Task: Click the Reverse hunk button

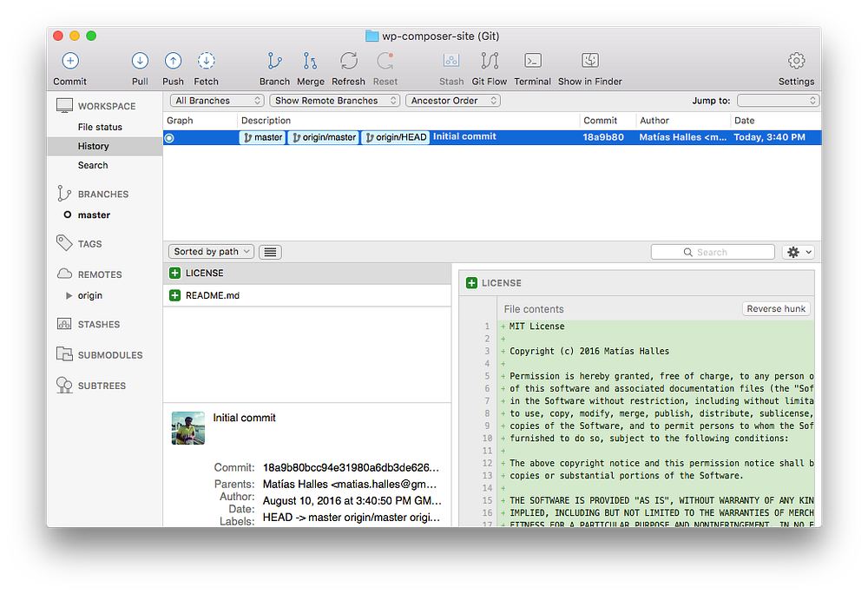Action: (776, 309)
